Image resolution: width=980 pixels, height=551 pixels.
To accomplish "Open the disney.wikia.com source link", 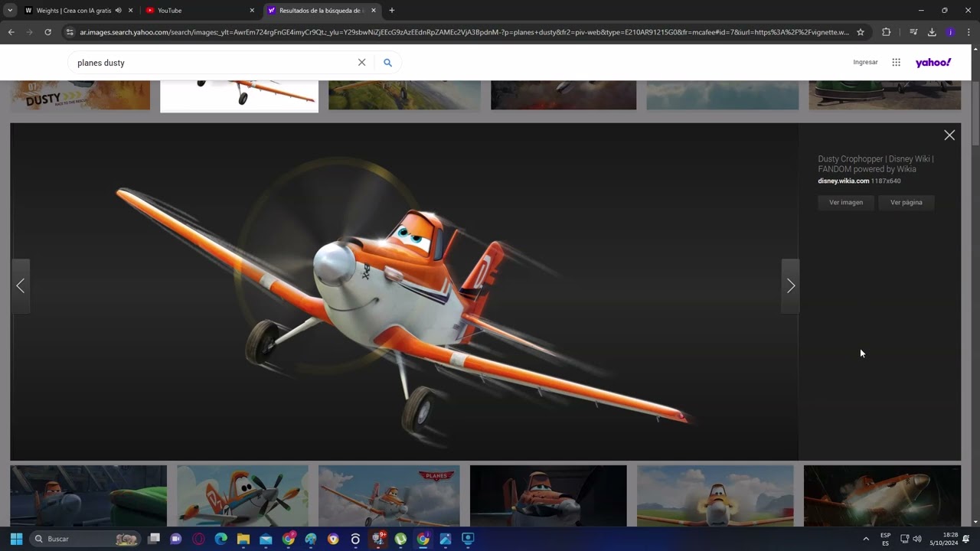I will (x=844, y=181).
